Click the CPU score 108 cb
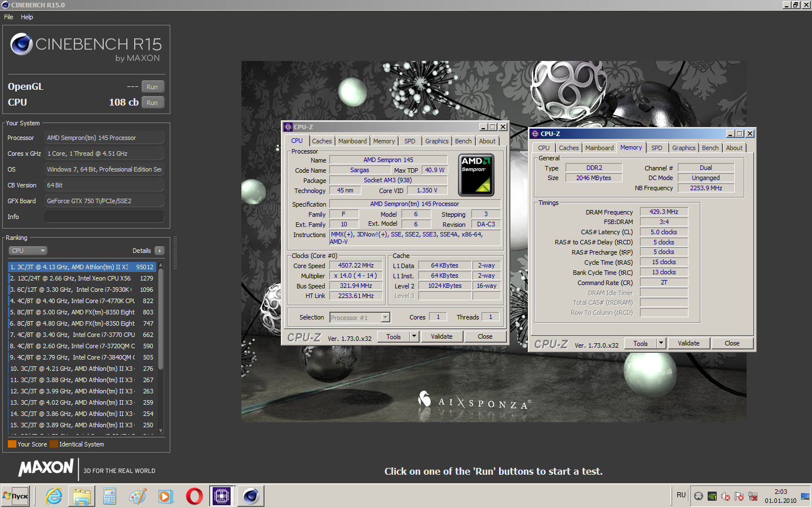 click(123, 102)
